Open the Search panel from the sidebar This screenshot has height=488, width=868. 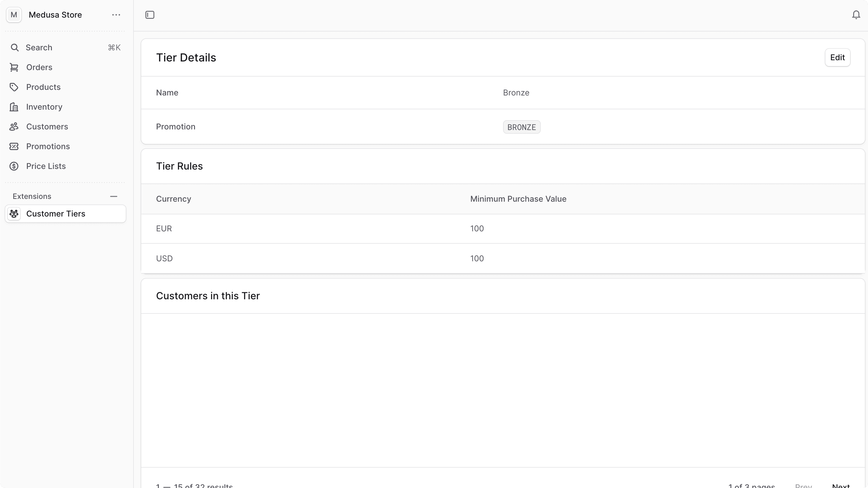[x=38, y=48]
